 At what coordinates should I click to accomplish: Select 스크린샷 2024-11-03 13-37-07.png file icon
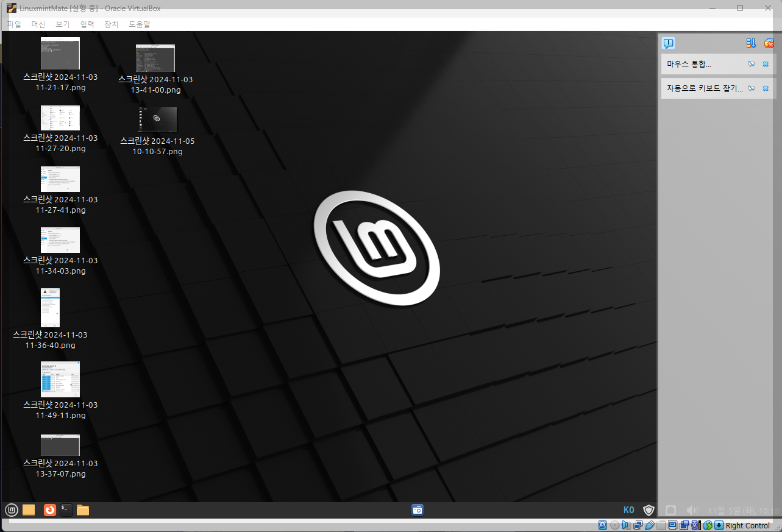60,445
